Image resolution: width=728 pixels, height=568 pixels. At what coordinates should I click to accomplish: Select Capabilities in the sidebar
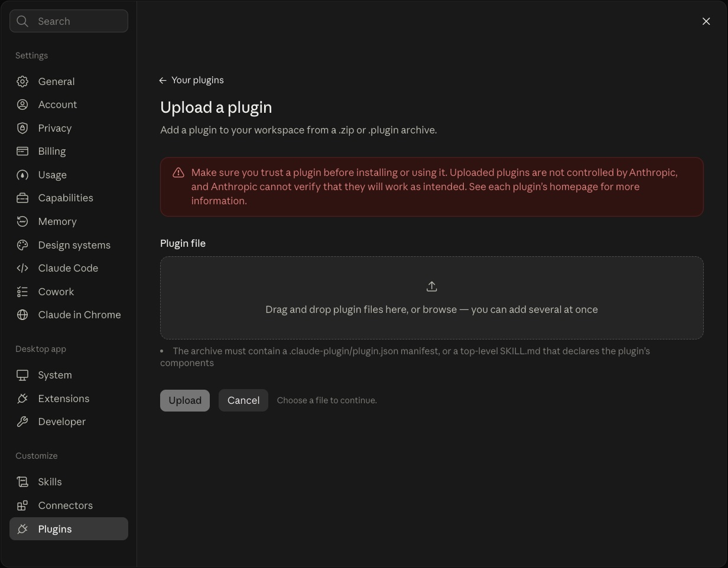pos(69,198)
